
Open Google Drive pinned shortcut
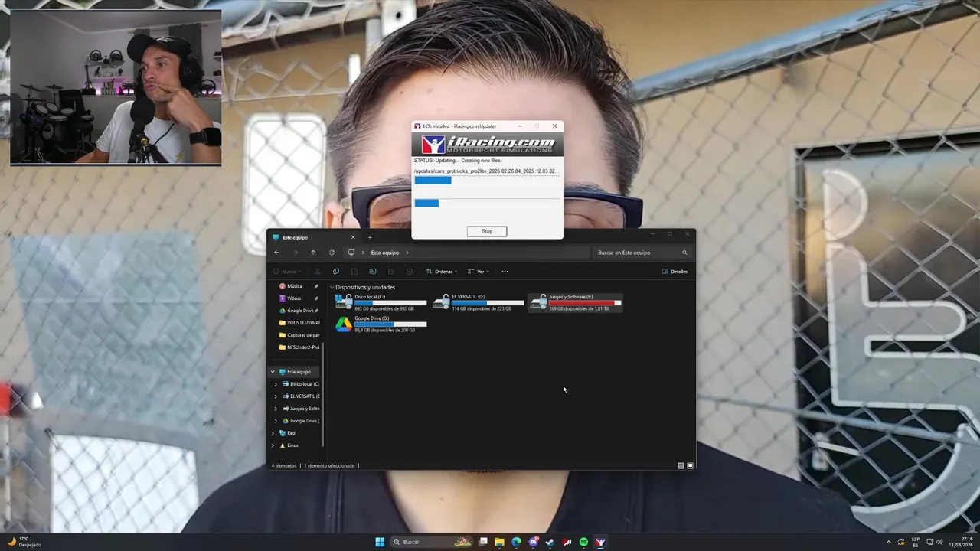[299, 311]
